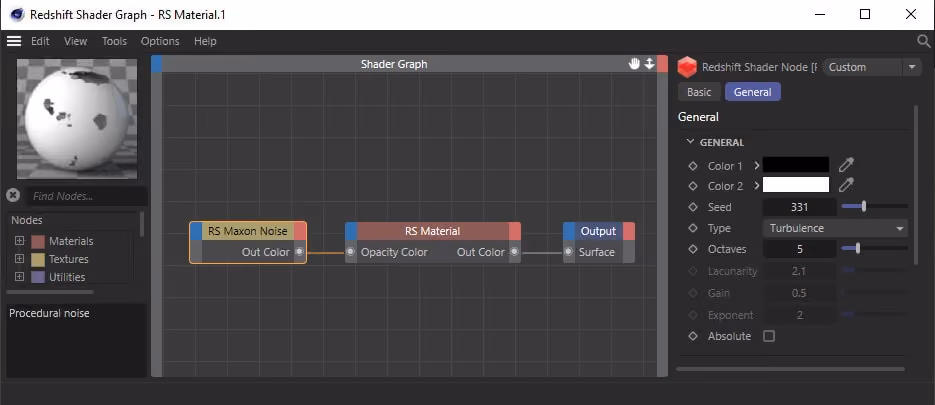
Task: Collapse the GENERAL section
Action: pyautogui.click(x=691, y=142)
